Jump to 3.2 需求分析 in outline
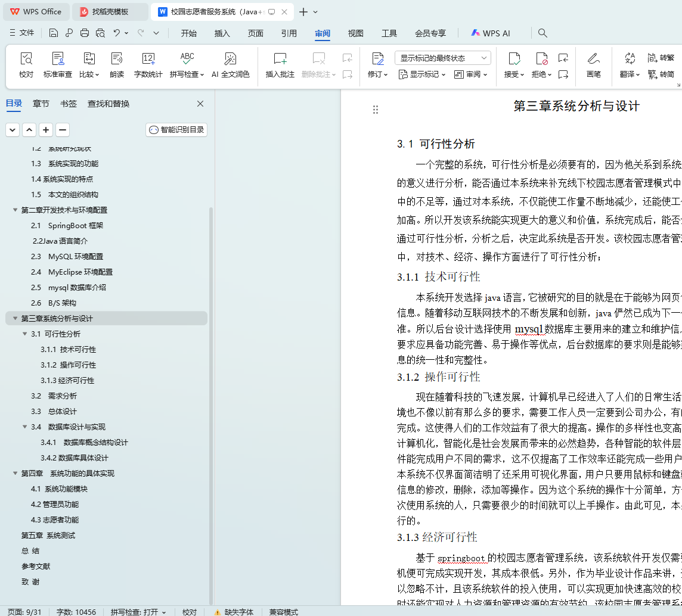 click(54, 396)
